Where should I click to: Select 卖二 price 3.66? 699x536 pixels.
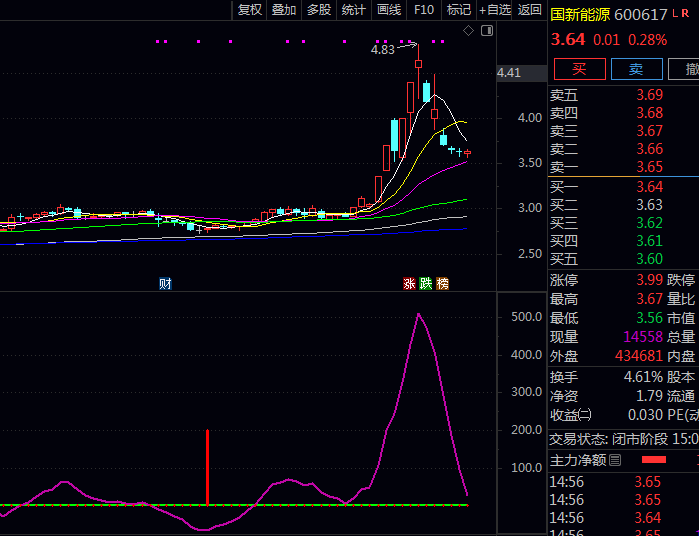[x=650, y=149]
